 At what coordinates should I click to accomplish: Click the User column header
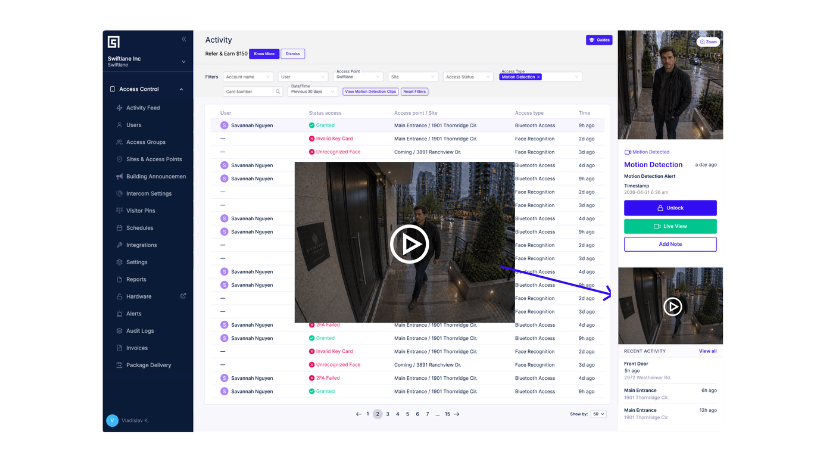225,113
